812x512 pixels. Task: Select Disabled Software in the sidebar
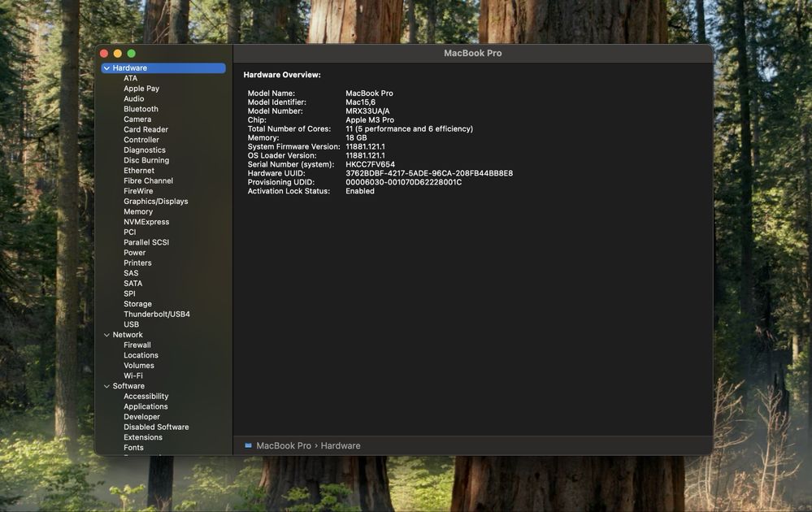(156, 427)
